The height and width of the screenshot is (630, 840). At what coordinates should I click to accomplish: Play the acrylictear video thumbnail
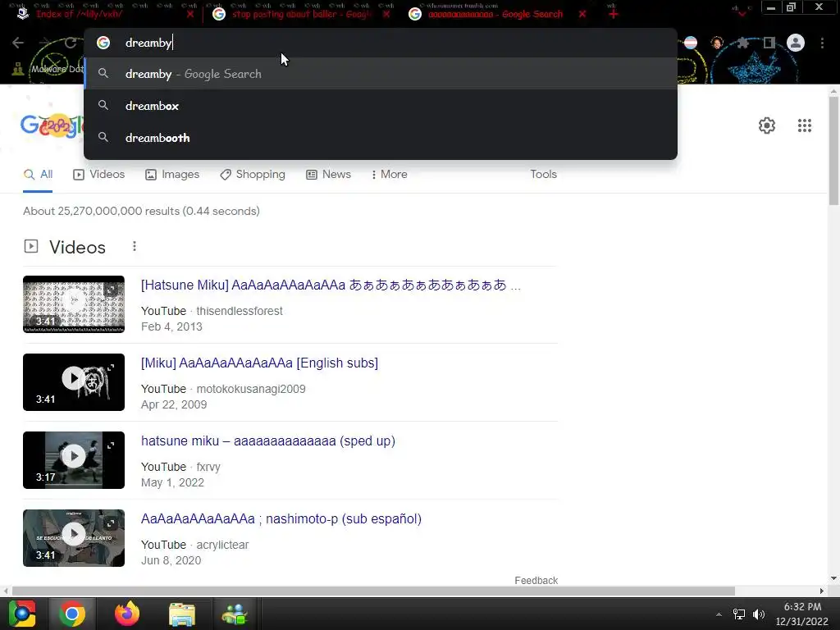[74, 538]
